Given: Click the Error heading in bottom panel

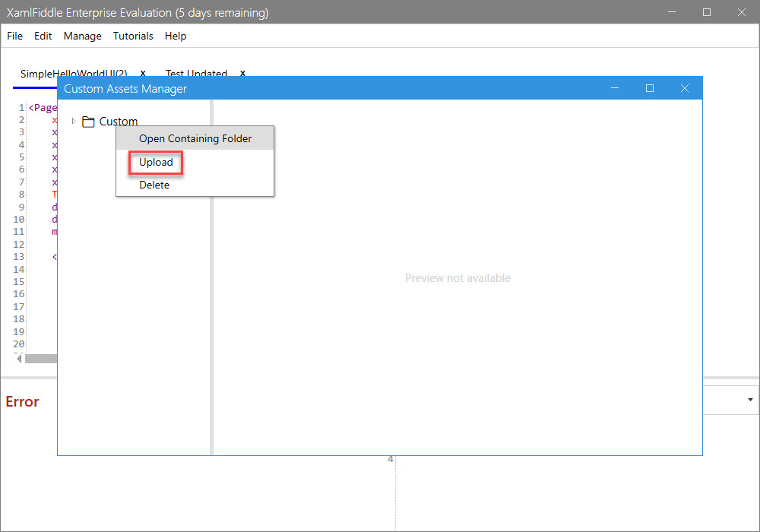Looking at the screenshot, I should tap(22, 402).
